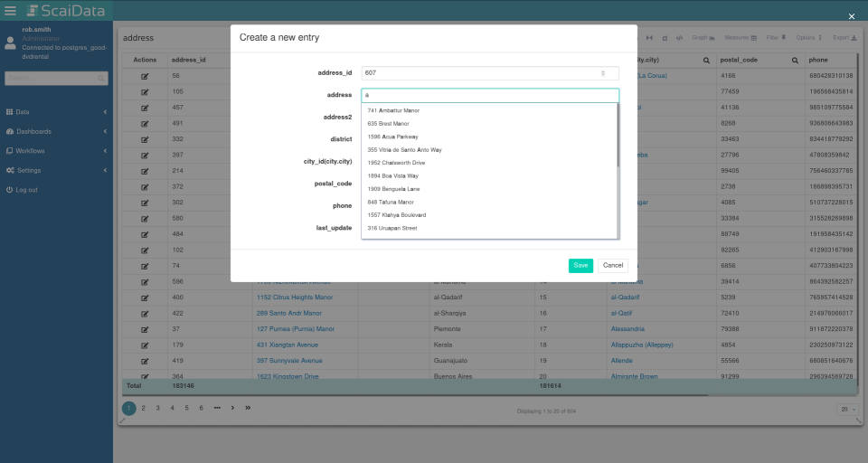
Task: Click the sidebar search magnifier icon
Action: click(x=101, y=78)
